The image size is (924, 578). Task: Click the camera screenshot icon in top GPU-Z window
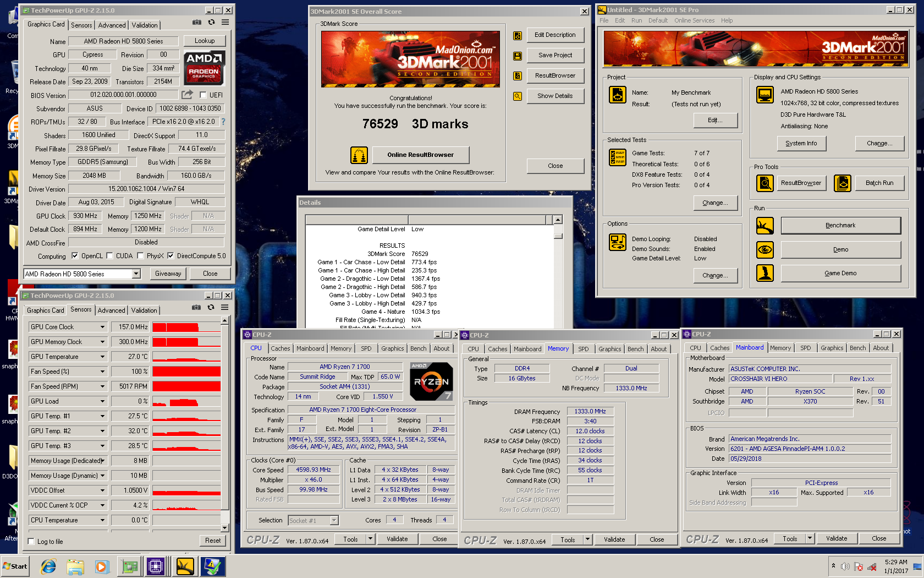click(196, 23)
